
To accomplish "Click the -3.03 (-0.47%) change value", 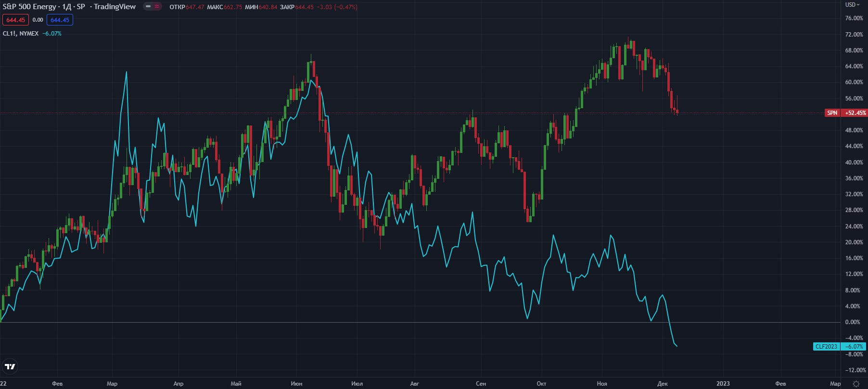I will 337,7.
